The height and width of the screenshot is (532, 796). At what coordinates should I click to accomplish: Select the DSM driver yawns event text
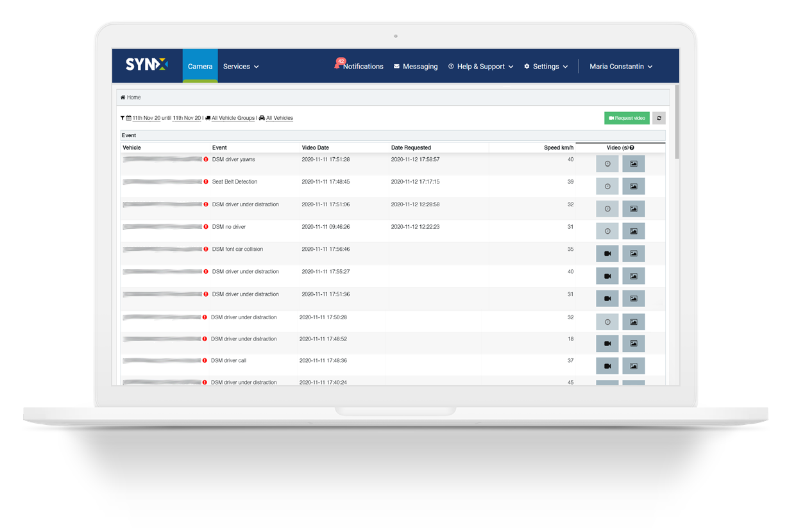tap(233, 160)
